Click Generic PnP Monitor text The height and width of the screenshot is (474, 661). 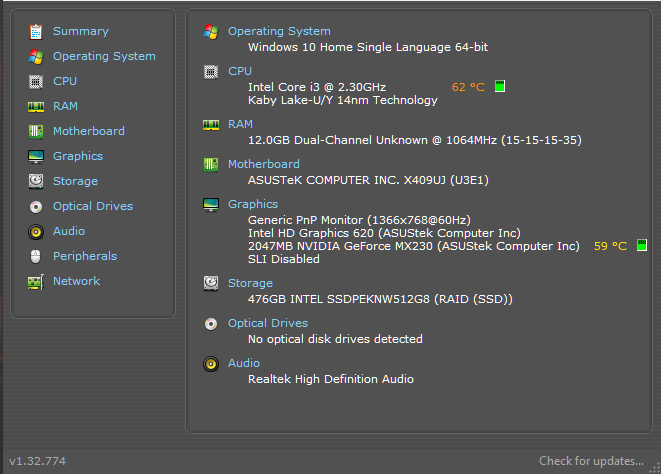359,220
